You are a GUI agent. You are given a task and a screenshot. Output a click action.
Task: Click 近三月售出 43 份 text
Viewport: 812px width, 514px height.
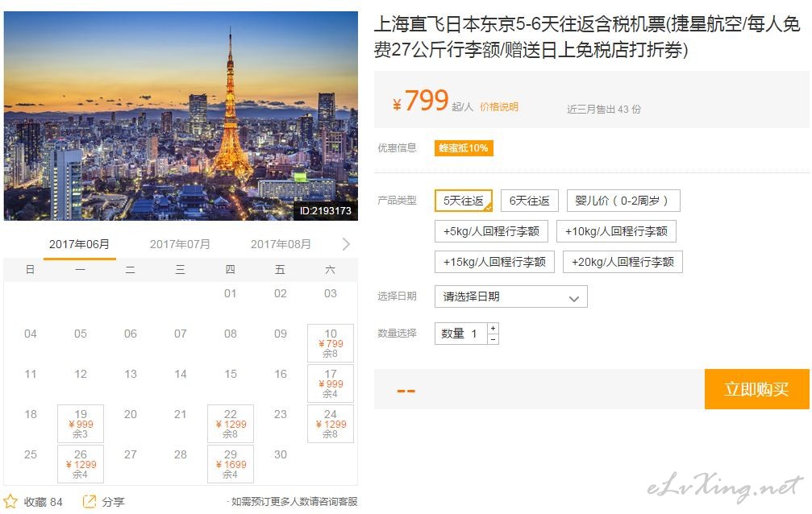(x=604, y=110)
